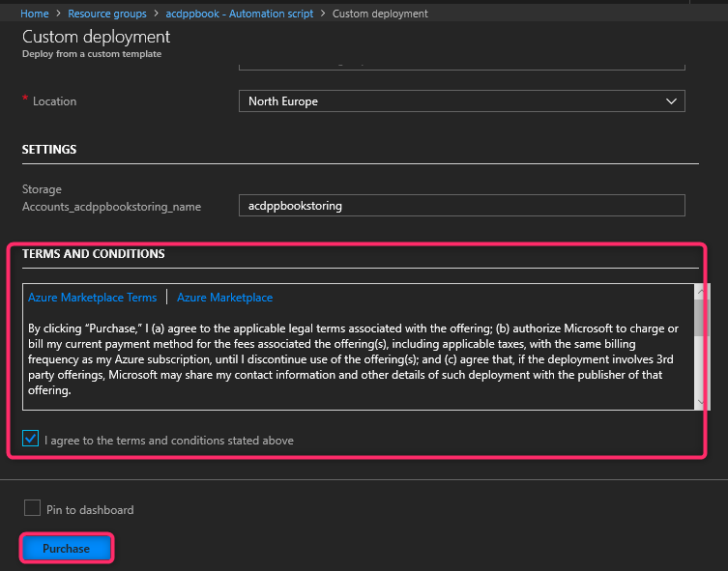This screenshot has height=571, width=728.
Task: Uncheck the I agree to terms checkbox
Action: 32,440
